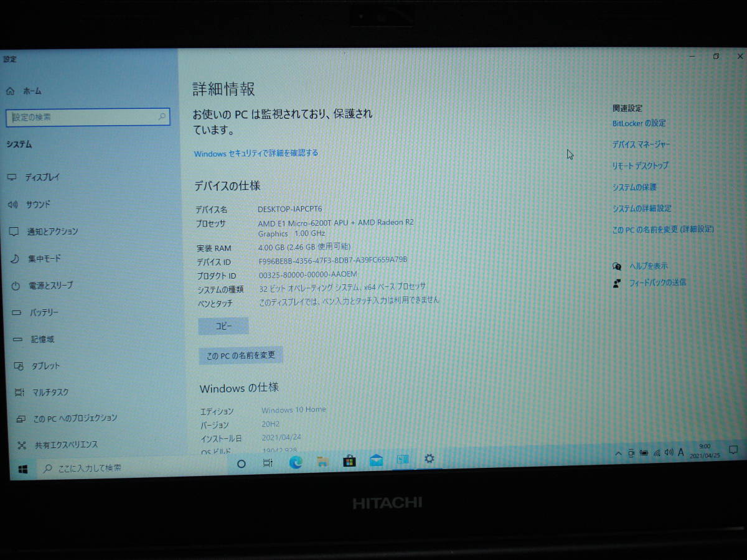This screenshot has width=747, height=560.
Task: Open BitLocker の設定 link
Action: [639, 123]
